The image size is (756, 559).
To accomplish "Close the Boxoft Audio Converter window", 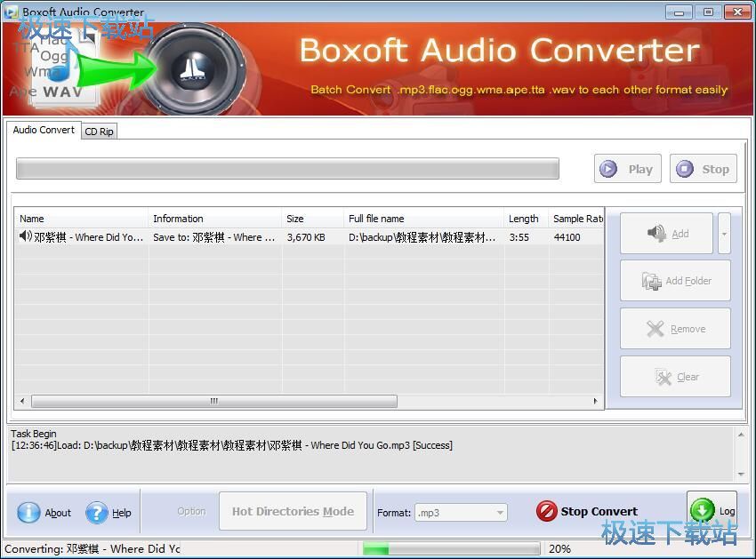I will (737, 12).
